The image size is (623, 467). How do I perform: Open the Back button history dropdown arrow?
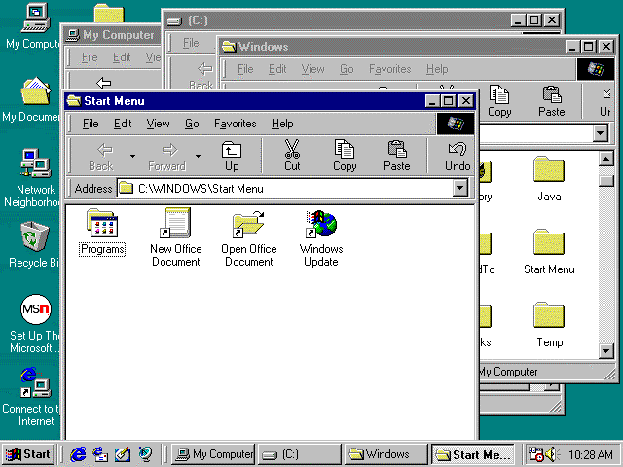(x=131, y=156)
